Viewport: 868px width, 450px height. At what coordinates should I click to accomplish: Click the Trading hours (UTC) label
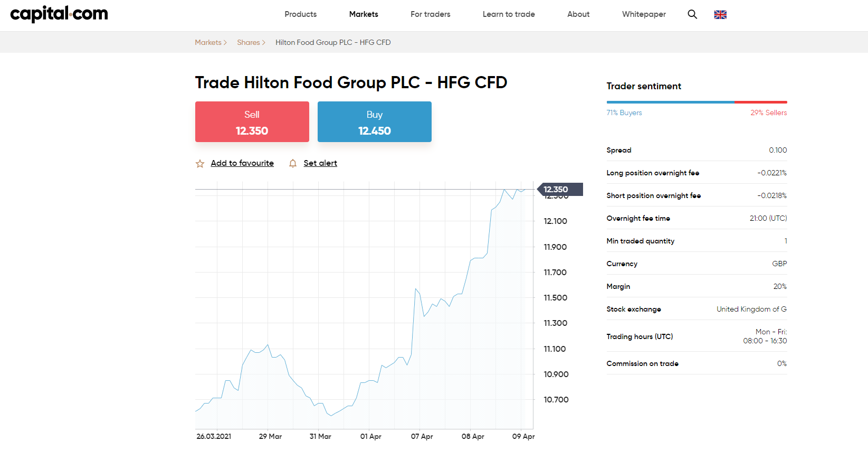[640, 336]
